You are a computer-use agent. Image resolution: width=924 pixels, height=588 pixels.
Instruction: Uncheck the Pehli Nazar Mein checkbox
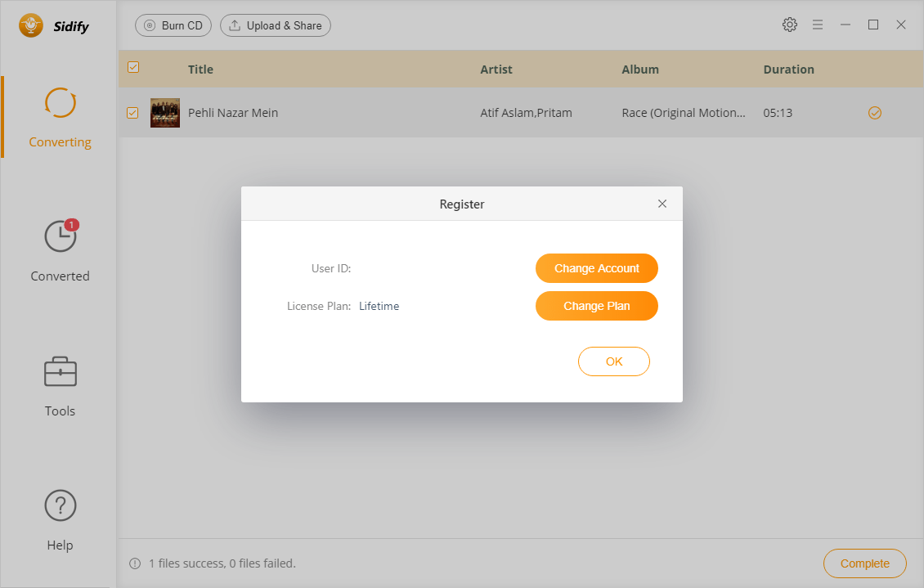click(x=132, y=113)
